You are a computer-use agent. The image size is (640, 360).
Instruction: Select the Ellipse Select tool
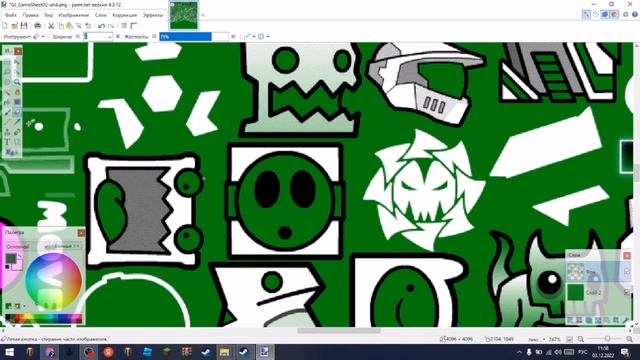(7, 82)
